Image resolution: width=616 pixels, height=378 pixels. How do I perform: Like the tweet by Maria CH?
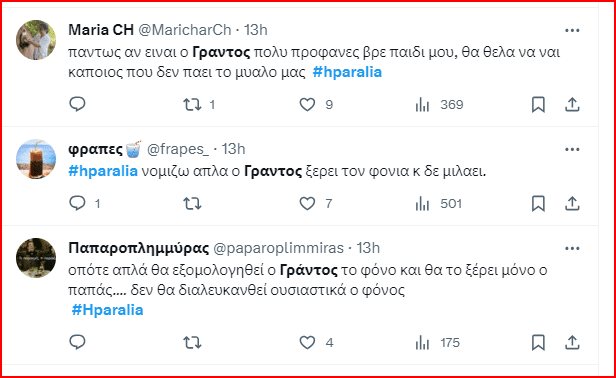click(307, 105)
